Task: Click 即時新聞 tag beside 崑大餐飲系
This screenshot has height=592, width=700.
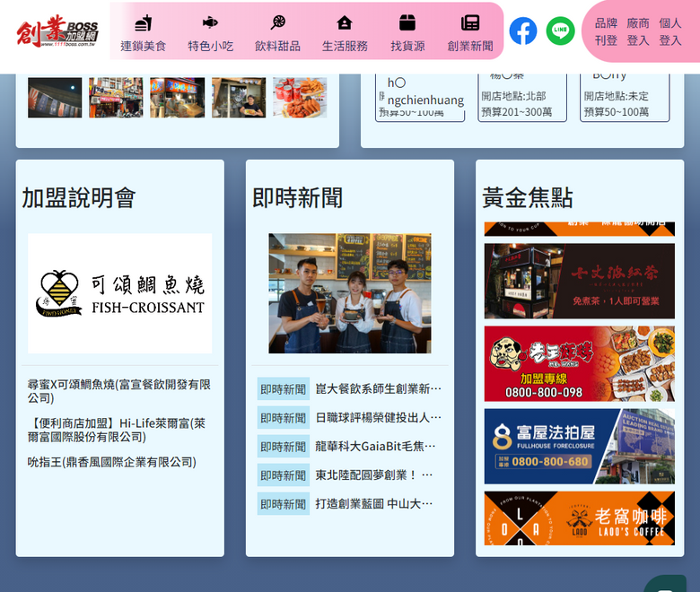Action: click(284, 389)
